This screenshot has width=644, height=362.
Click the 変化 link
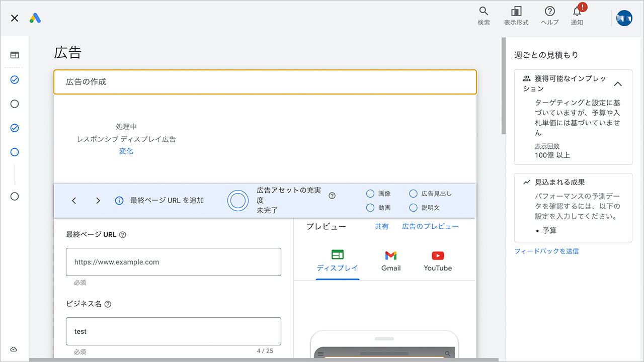click(x=126, y=151)
